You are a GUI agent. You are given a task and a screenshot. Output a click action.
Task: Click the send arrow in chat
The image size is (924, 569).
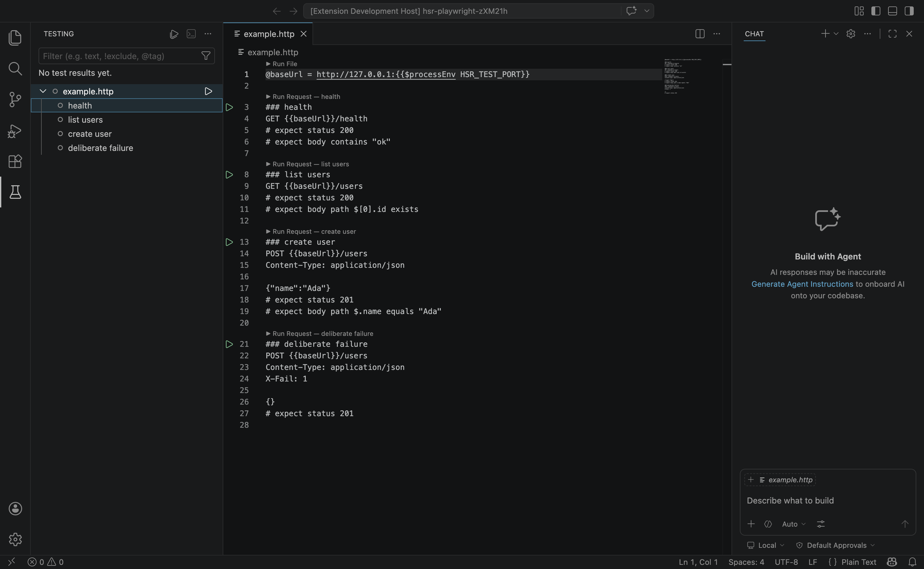(904, 524)
